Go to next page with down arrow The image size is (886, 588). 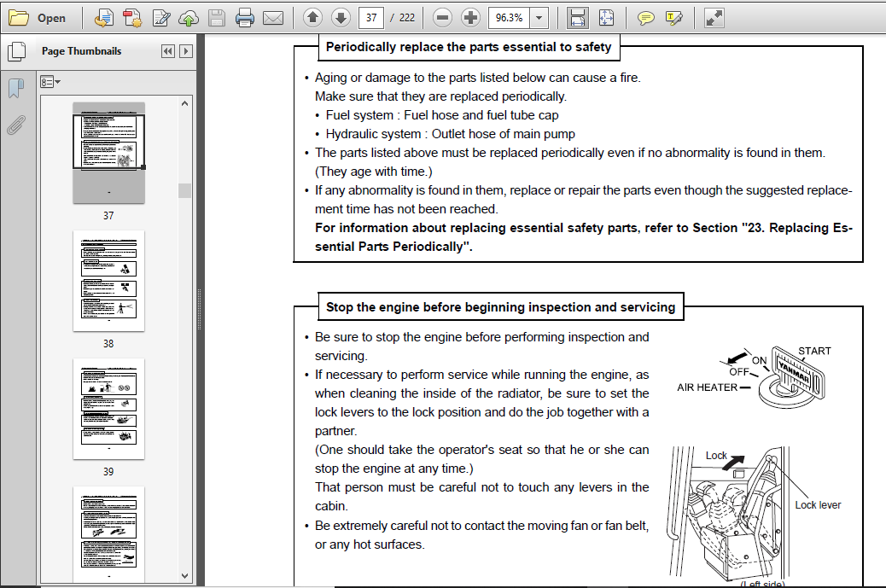341,18
